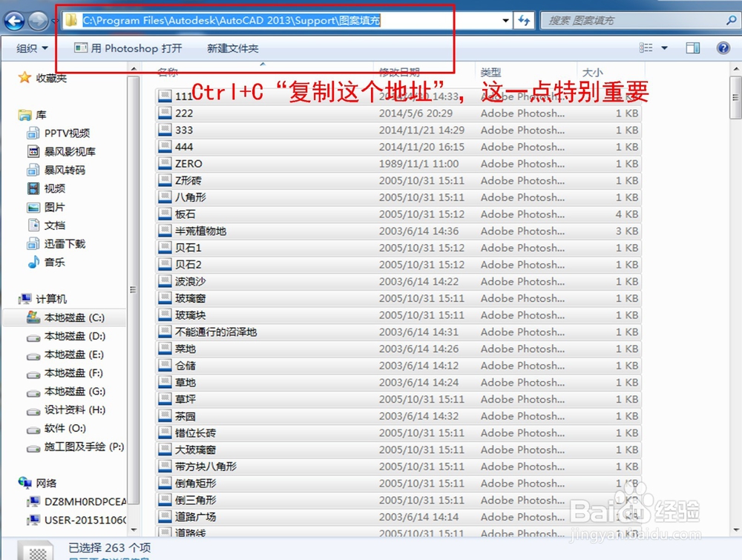The width and height of the screenshot is (742, 560).
Task: Click file icon of 444
Action: (x=165, y=147)
